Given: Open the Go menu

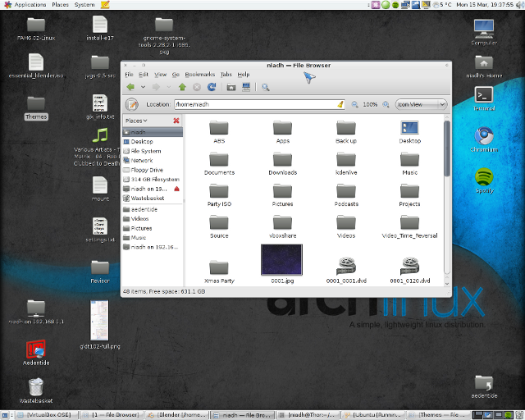Looking at the screenshot, I should [x=176, y=75].
